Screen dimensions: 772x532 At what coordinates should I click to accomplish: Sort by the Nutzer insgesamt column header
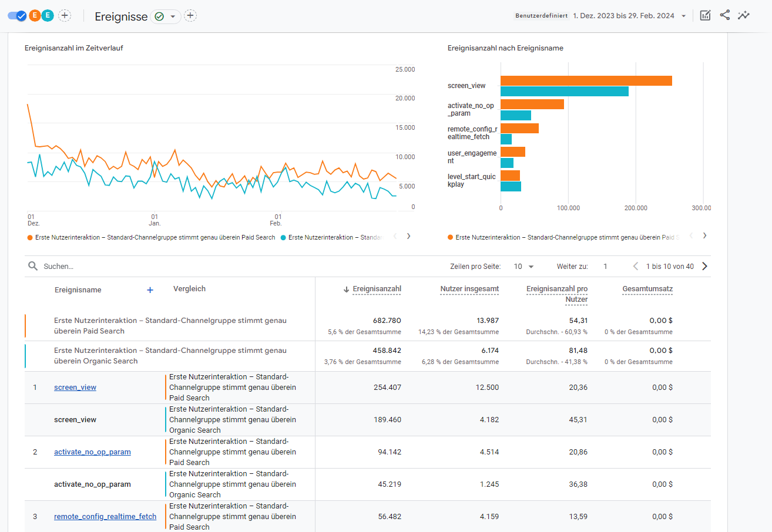[469, 289]
